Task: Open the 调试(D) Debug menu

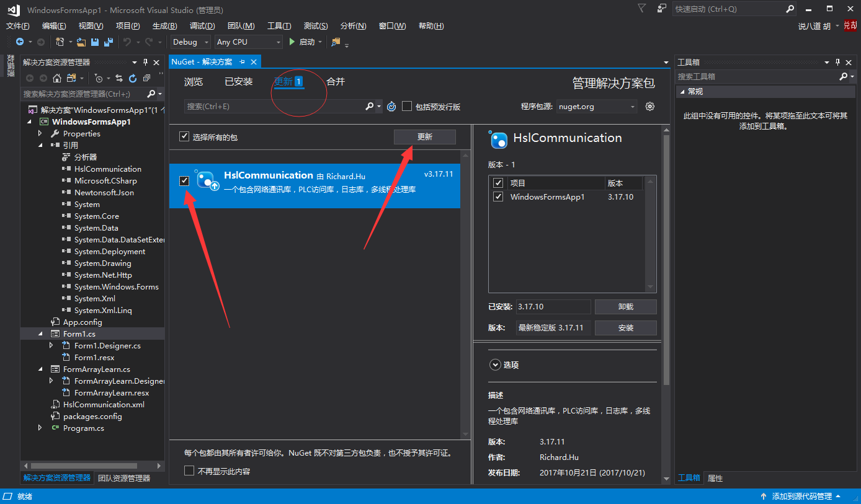Action: [x=202, y=26]
